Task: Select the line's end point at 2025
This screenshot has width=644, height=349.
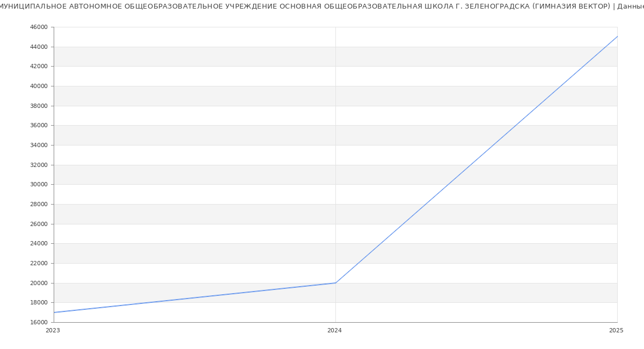Action: (617, 37)
